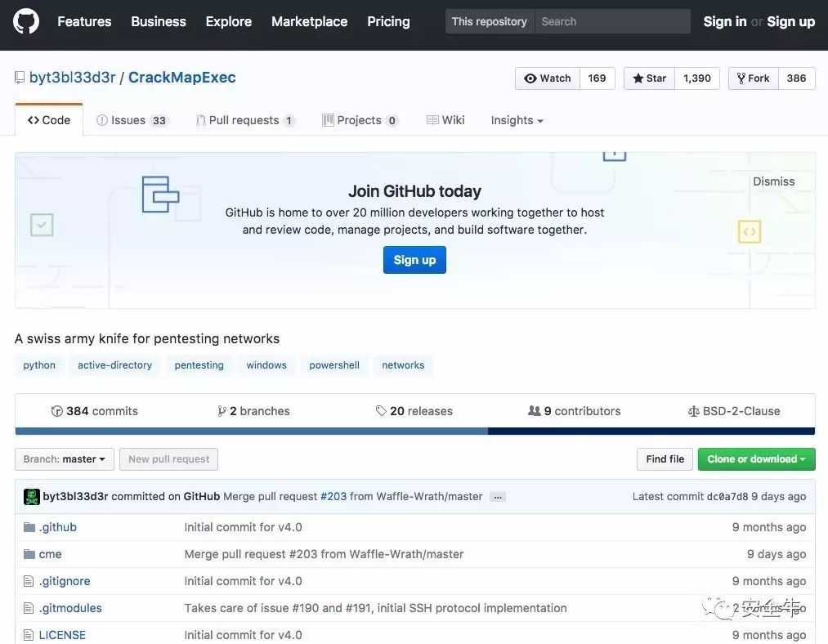Open the .github folder
The width and height of the screenshot is (828, 644).
(x=57, y=527)
